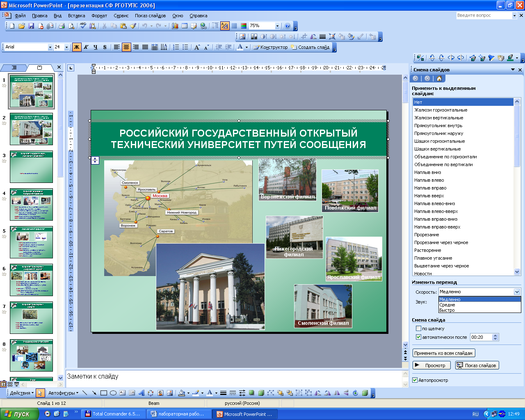Open Действия drawing menu
Viewport: 525px width, 420px height.
click(x=22, y=393)
